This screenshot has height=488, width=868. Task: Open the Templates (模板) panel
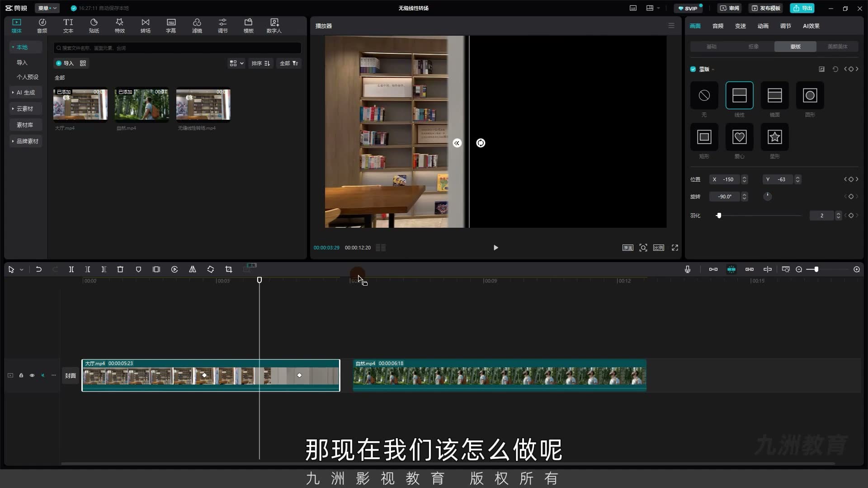248,26
